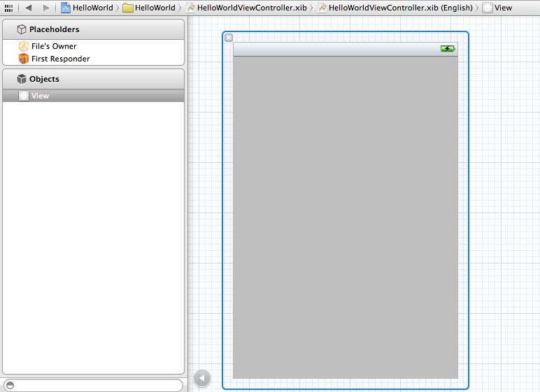Go forward with the right arrow
This screenshot has height=392, width=540.
46,8
